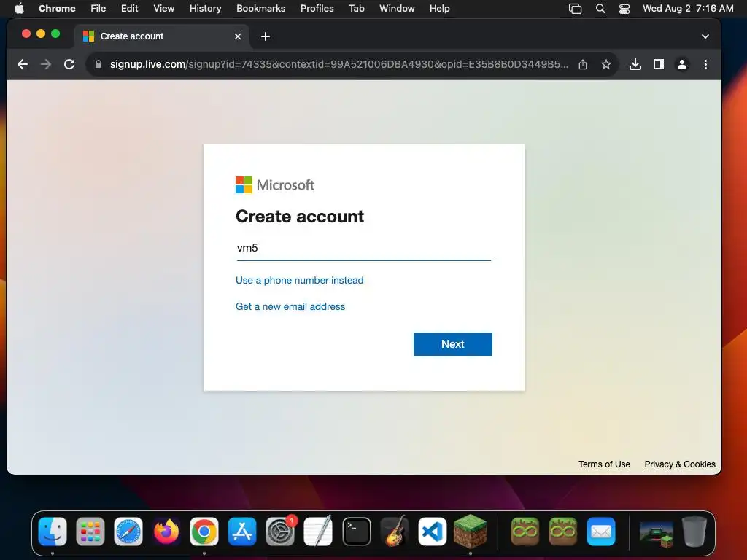The width and height of the screenshot is (747, 560).
Task: Open Privacy & Cookies link
Action: point(680,464)
